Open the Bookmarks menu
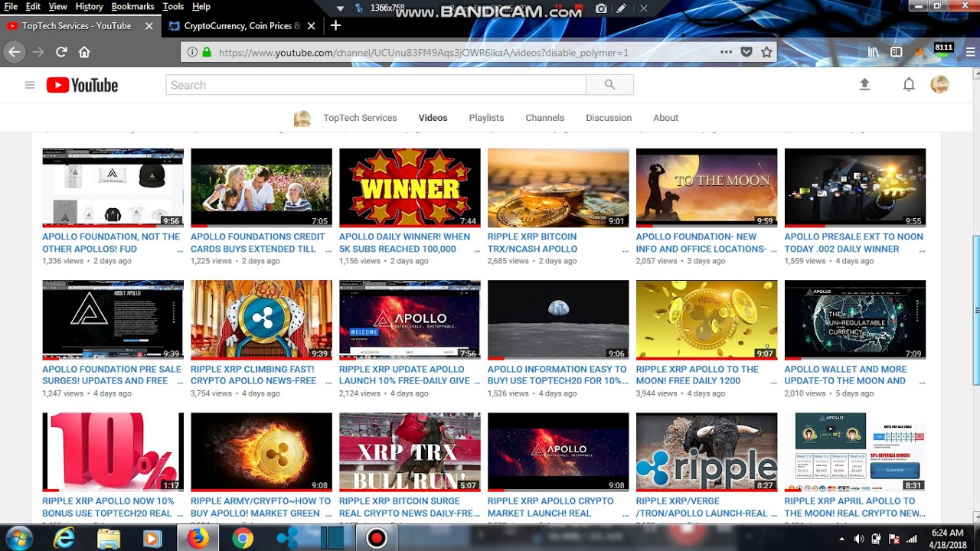This screenshot has width=980, height=551. 132,6
